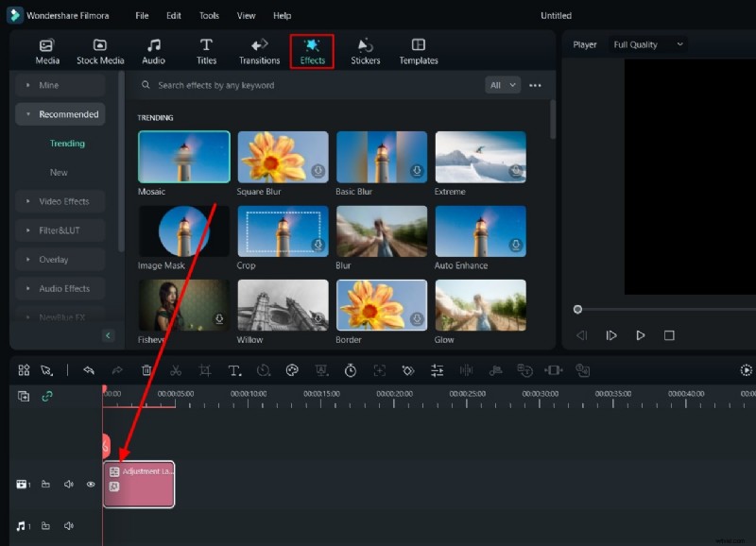Click the playback progress slider under the preview
This screenshot has width=756, height=546.
tap(578, 308)
